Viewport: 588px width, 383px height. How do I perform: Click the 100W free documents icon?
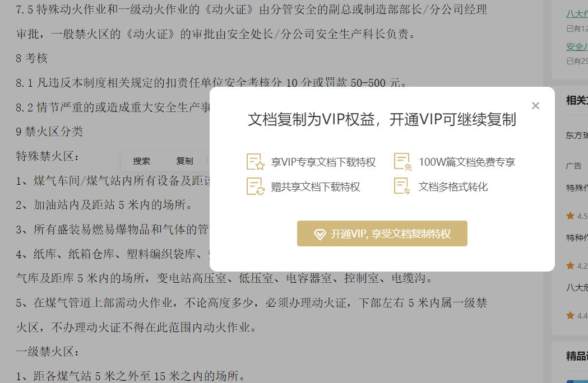[403, 161]
